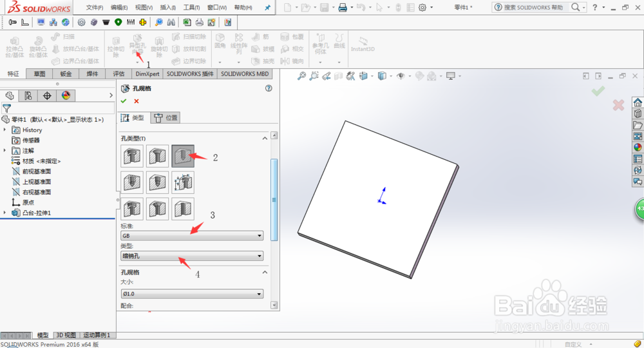Open the 标准 dropdown showing GB

tap(192, 236)
